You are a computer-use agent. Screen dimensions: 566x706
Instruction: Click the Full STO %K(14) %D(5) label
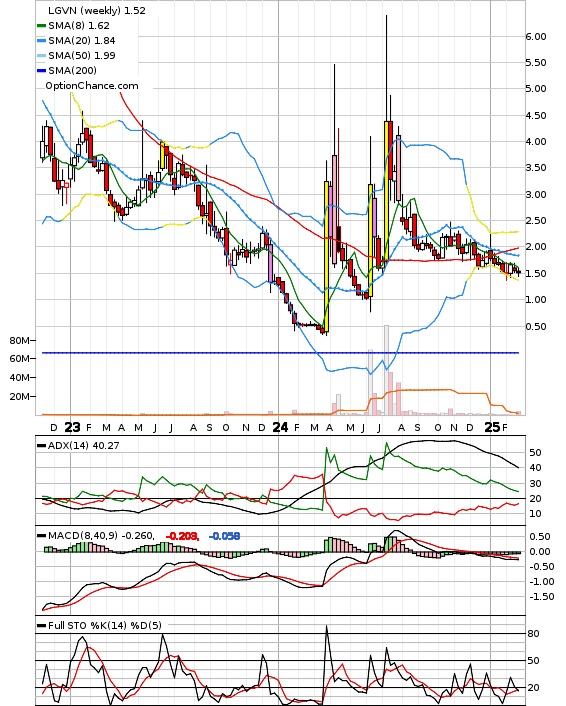click(104, 625)
